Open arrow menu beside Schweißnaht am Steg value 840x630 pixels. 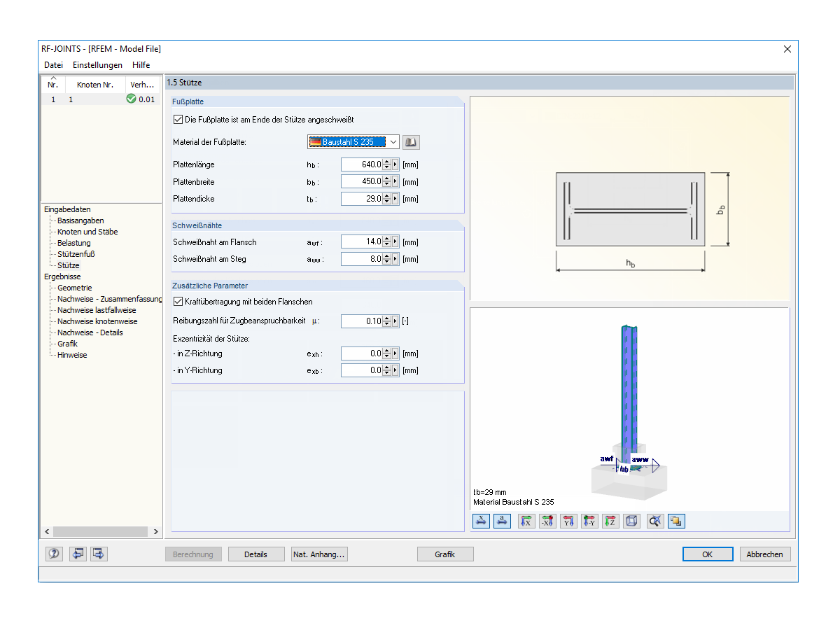(395, 258)
